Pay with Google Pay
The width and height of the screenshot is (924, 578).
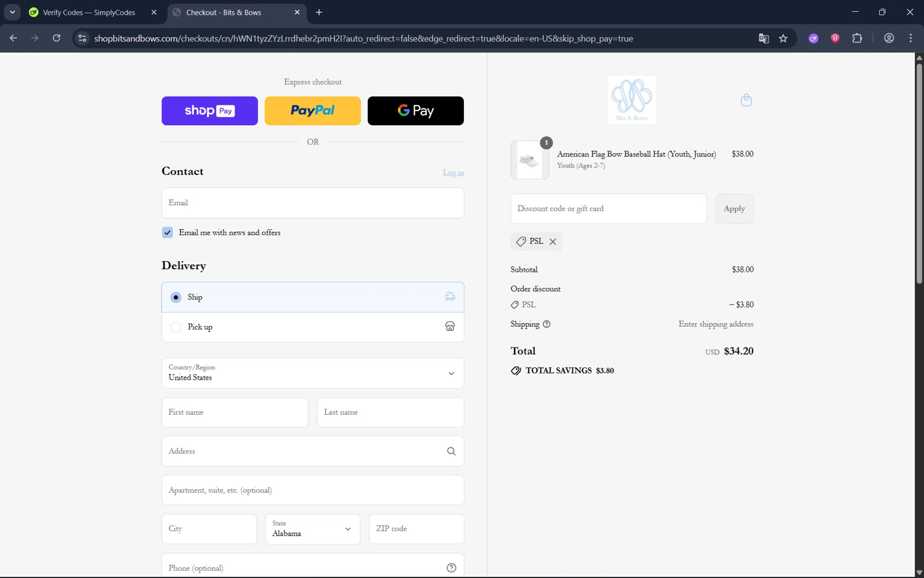pos(416,111)
